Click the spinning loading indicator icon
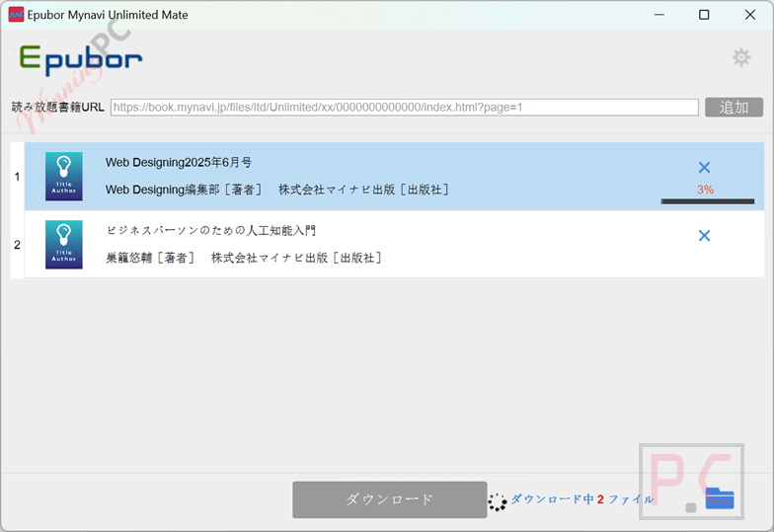 [498, 501]
